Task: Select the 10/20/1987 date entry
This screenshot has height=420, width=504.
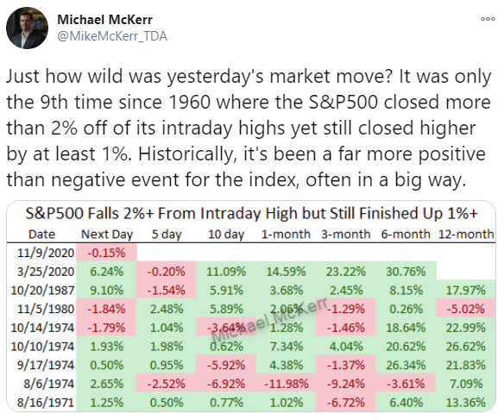Action: click(43, 291)
